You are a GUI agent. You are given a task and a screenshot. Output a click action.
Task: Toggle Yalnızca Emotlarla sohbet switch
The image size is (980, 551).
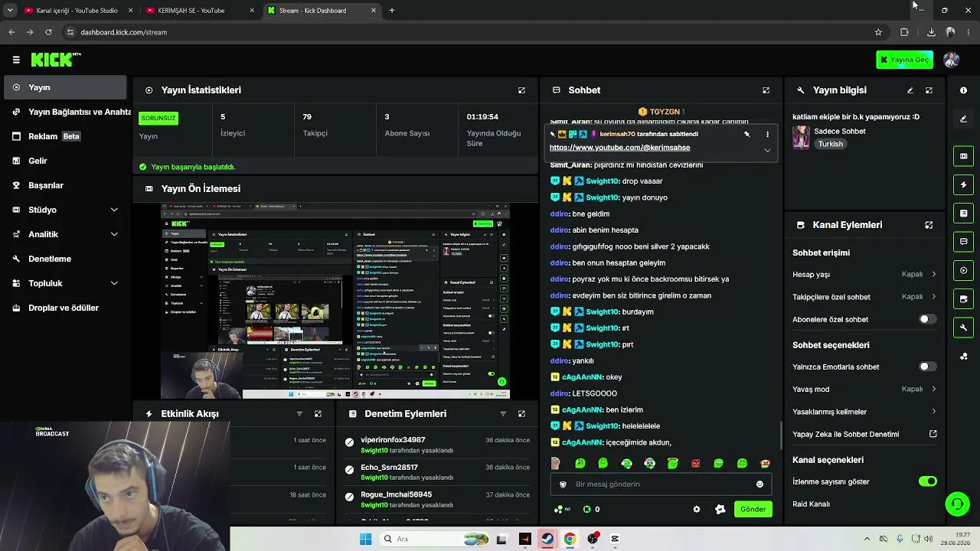click(927, 367)
